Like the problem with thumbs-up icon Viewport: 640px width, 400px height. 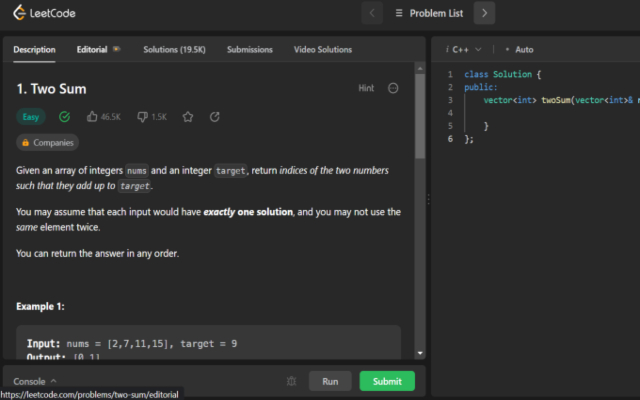[x=92, y=117]
